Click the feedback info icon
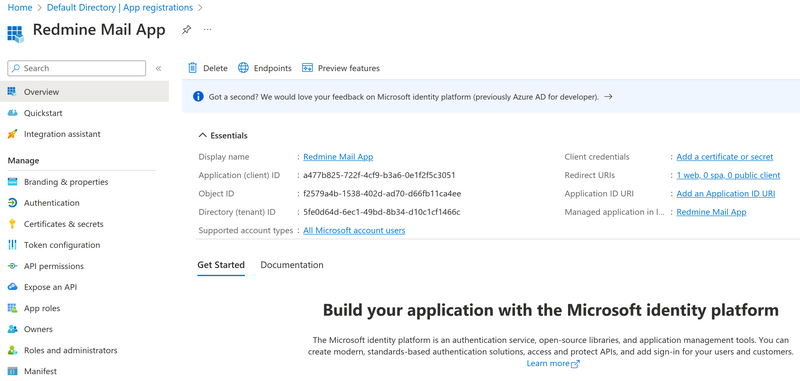 pos(198,96)
